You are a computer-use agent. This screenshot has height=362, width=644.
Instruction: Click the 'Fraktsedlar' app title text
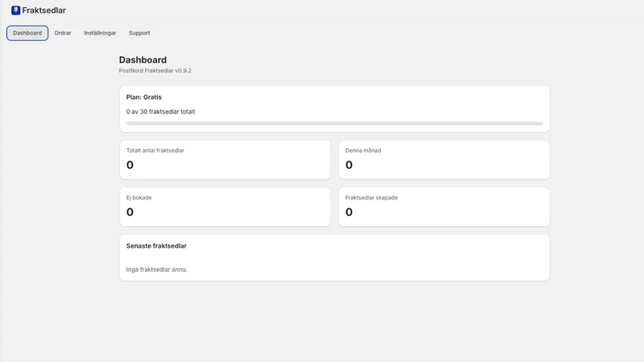[x=44, y=10]
